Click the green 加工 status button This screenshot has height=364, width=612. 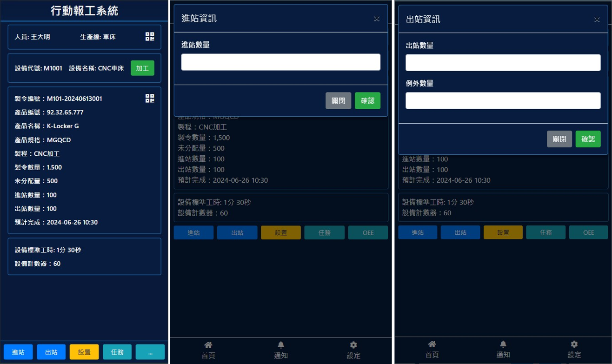pos(142,68)
